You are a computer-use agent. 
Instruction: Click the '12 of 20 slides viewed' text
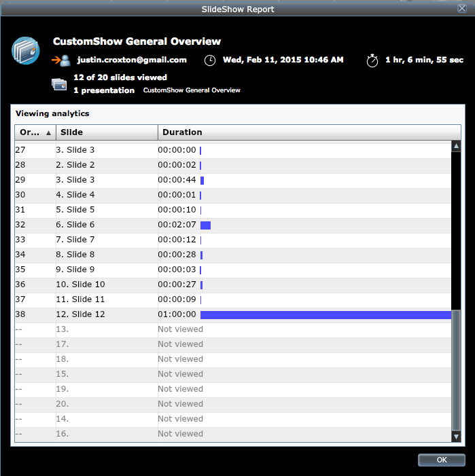[x=120, y=77]
